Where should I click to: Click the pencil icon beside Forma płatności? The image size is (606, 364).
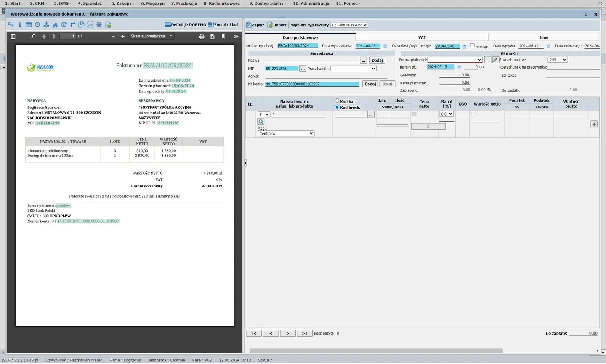[x=495, y=60]
